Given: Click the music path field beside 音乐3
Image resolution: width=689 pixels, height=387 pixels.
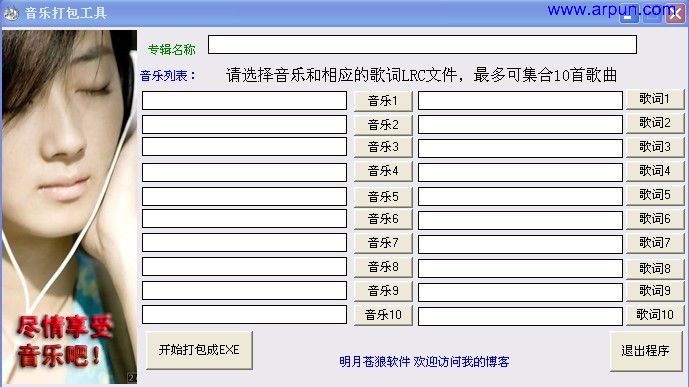Looking at the screenshot, I should coord(244,147).
